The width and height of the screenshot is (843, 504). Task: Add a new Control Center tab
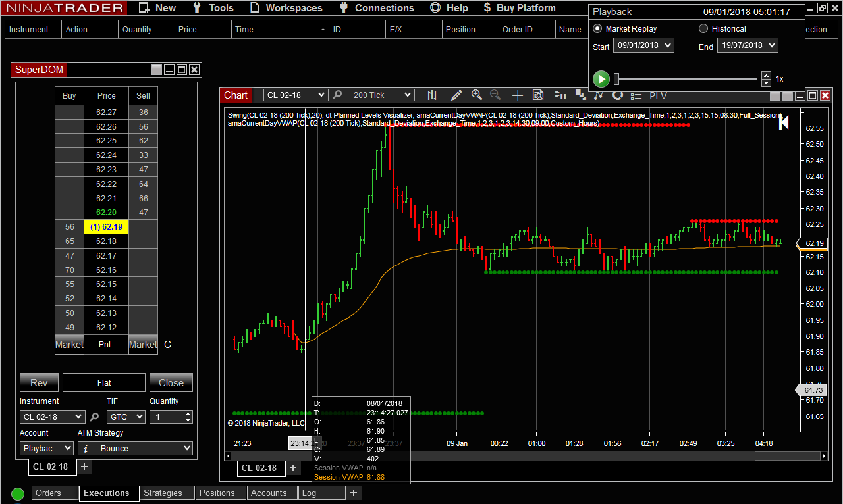click(354, 493)
